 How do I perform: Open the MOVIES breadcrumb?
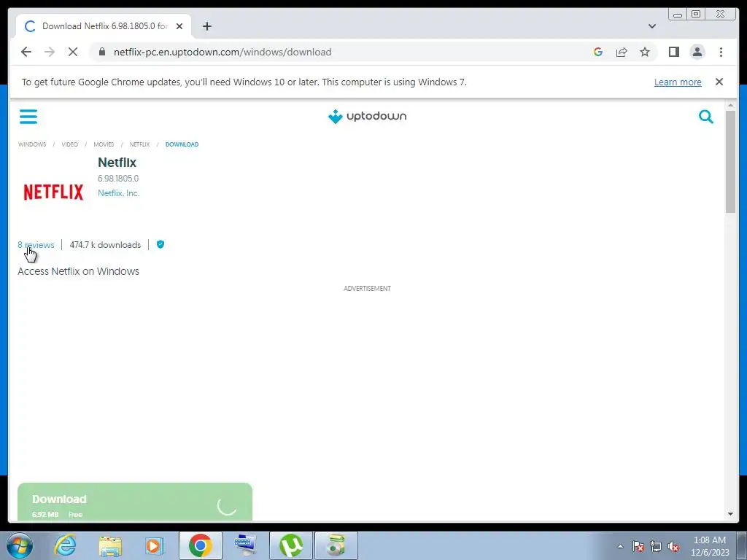104,144
